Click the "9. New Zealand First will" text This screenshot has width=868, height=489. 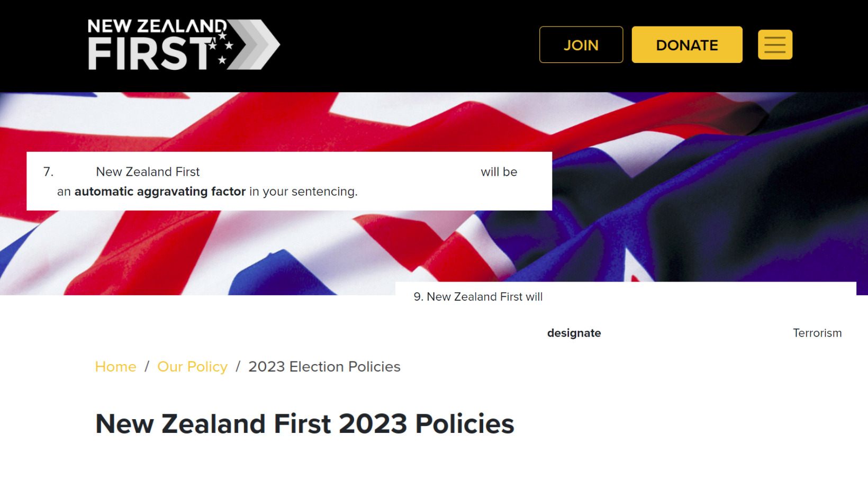478,297
